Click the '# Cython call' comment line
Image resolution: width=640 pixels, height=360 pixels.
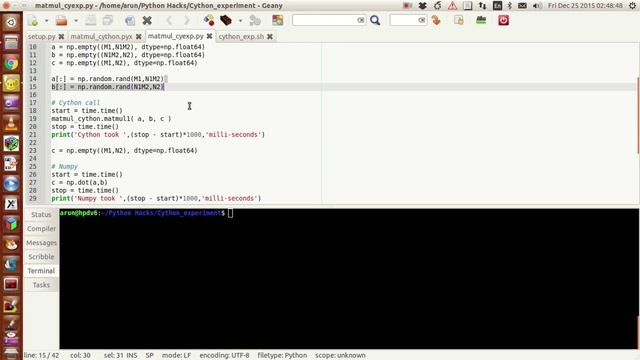pos(76,102)
